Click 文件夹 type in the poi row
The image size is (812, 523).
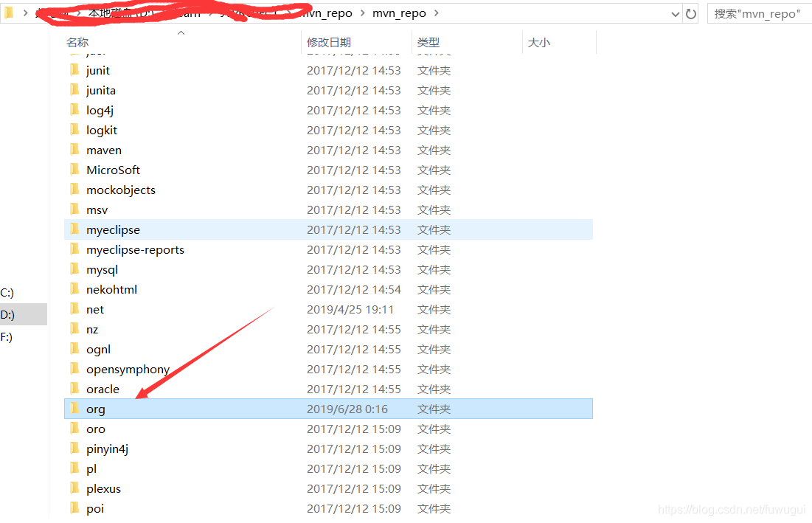pyautogui.click(x=434, y=509)
